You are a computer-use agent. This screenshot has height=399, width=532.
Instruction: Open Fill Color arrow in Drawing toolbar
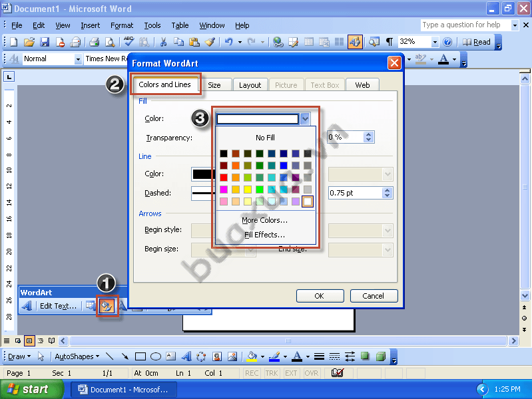tap(262, 356)
